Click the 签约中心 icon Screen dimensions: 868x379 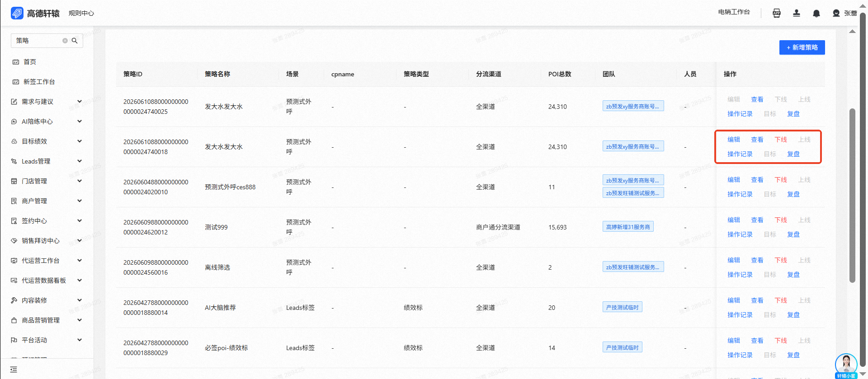[14, 221]
